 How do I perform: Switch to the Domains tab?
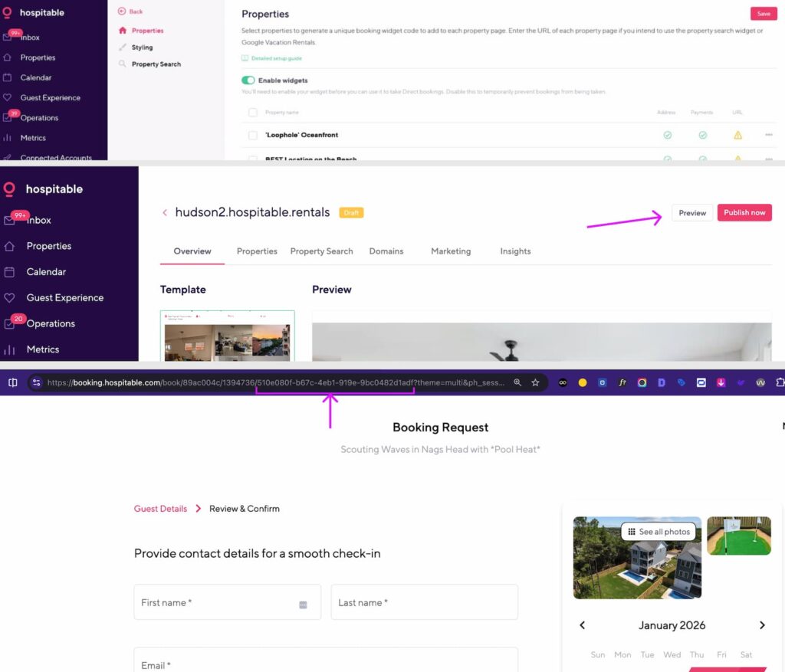click(386, 251)
